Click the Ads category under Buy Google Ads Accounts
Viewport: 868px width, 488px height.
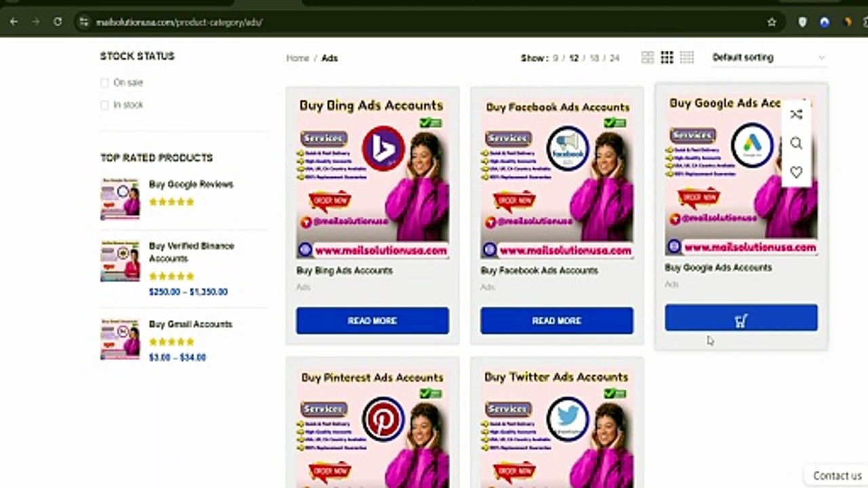coord(671,285)
